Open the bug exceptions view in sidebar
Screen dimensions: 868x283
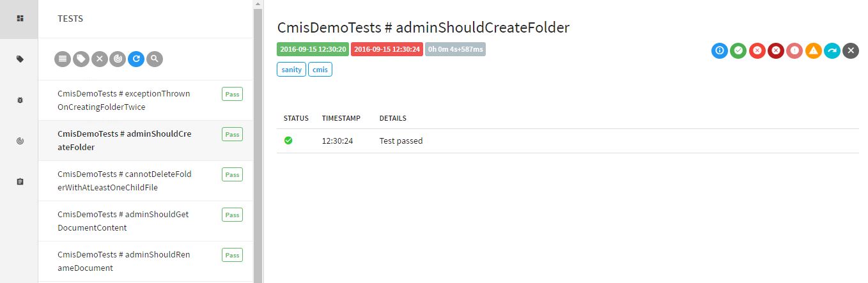point(20,100)
